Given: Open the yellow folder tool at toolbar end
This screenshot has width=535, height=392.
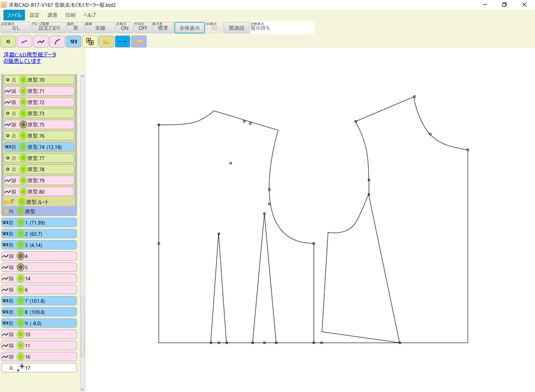Looking at the screenshot, I should [x=138, y=41].
